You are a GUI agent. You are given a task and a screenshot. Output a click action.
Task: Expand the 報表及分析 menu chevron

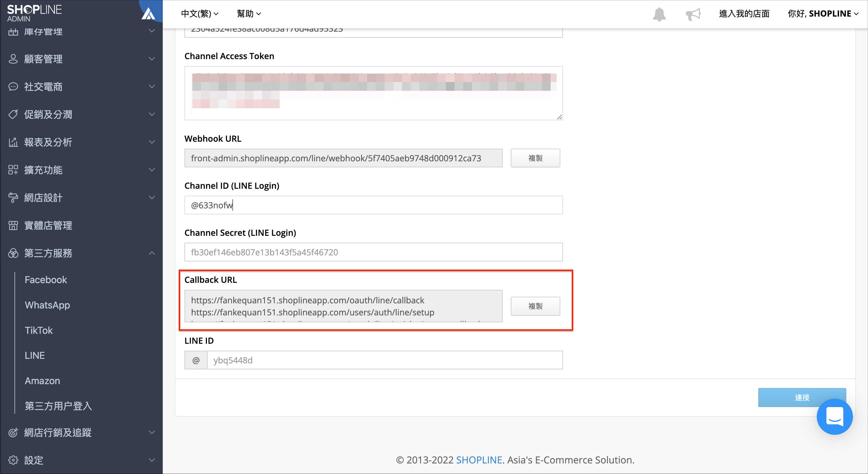152,142
